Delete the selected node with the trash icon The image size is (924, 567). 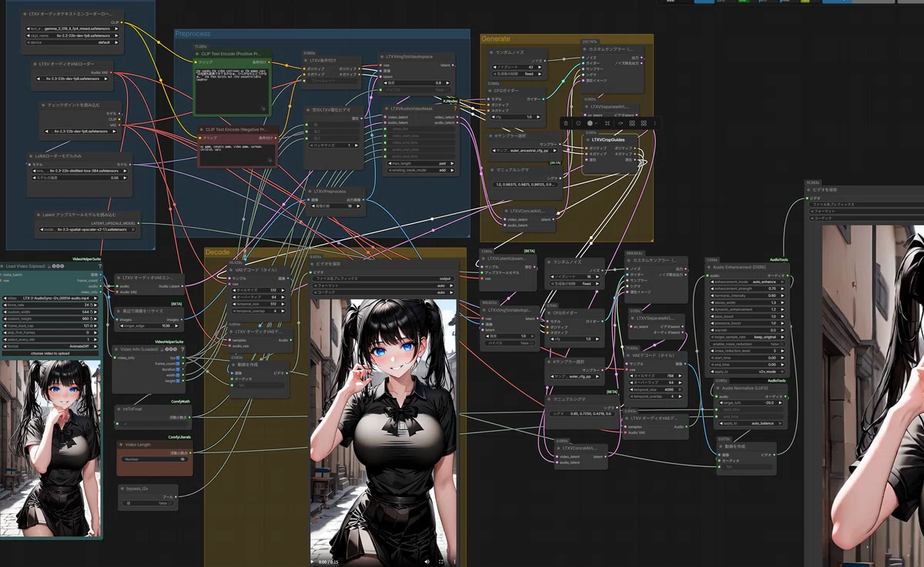click(566, 123)
